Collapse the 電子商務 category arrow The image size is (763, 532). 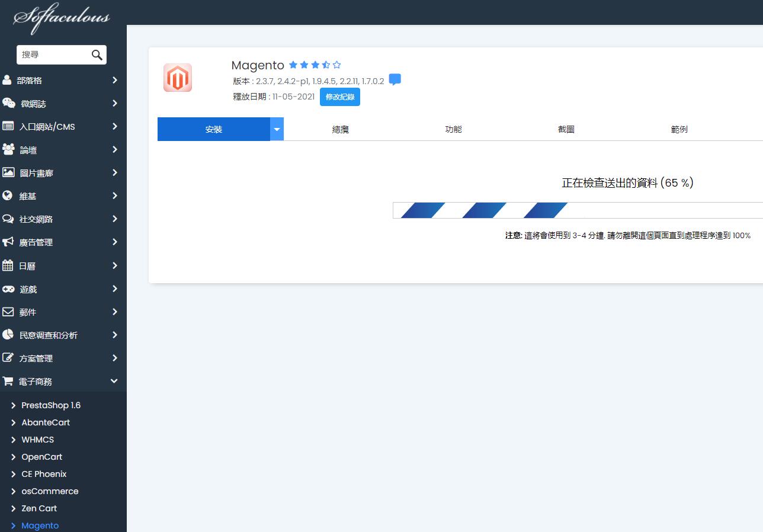[x=115, y=381]
